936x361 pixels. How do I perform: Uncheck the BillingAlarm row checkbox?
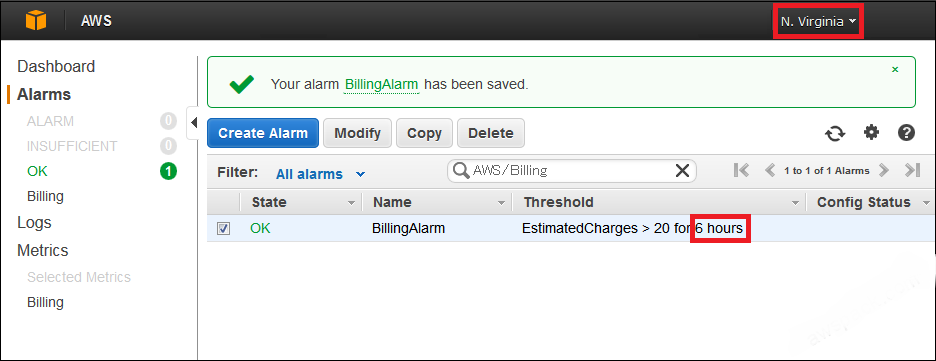(x=223, y=229)
